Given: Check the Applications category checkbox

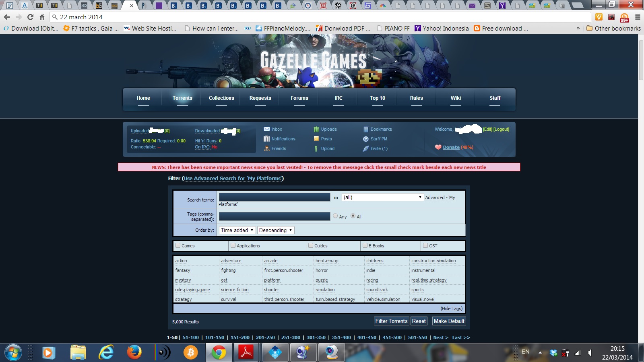Looking at the screenshot, I should tap(233, 245).
